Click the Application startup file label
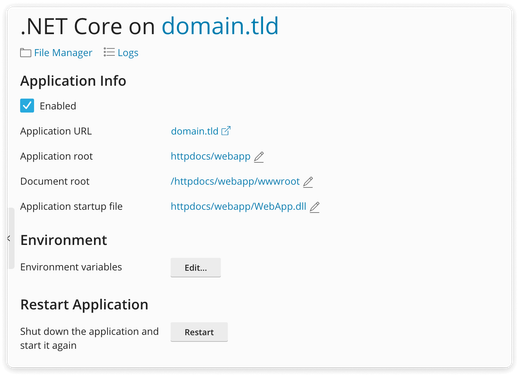Viewport: 520px width, 377px height. [x=71, y=206]
